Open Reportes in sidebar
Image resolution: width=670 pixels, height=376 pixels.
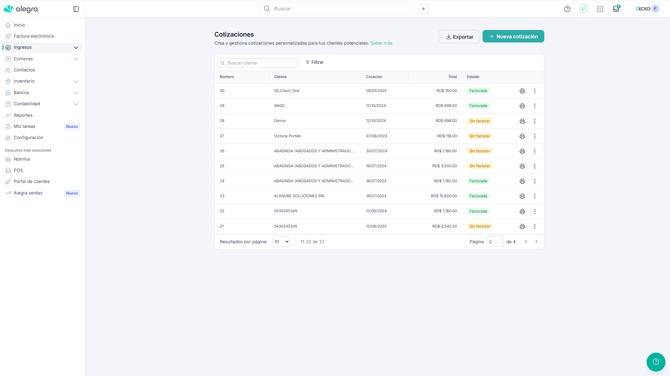coord(23,115)
